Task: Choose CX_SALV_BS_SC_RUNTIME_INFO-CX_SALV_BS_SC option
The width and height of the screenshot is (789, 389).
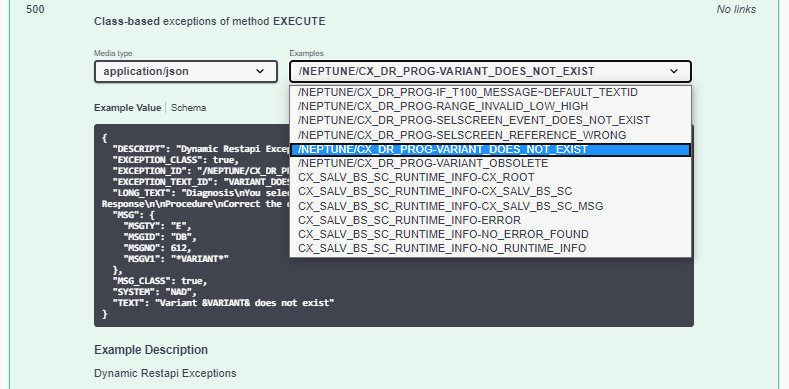Action: tap(490, 192)
